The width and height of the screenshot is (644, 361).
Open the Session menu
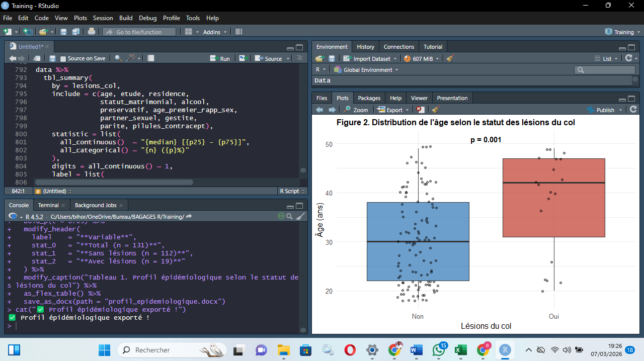(x=103, y=18)
